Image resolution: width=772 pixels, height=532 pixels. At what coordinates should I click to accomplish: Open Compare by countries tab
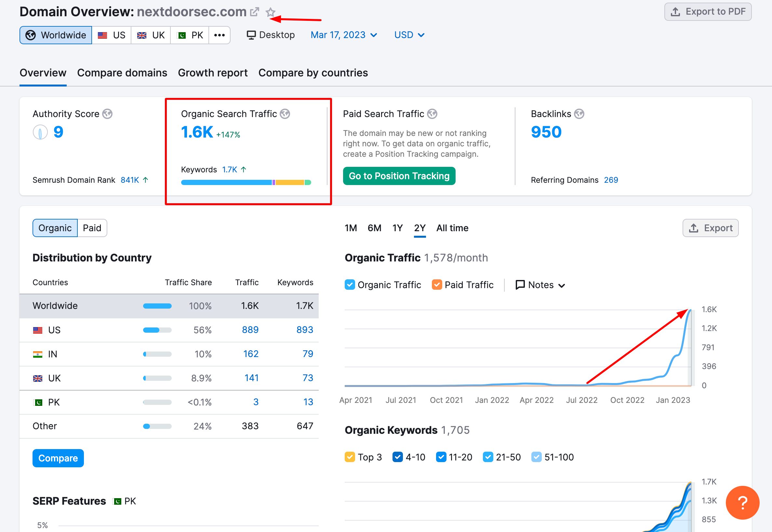tap(313, 73)
